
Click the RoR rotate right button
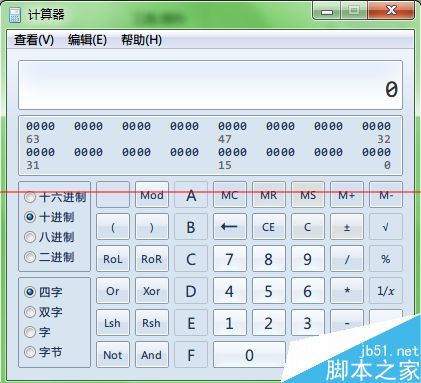click(152, 259)
